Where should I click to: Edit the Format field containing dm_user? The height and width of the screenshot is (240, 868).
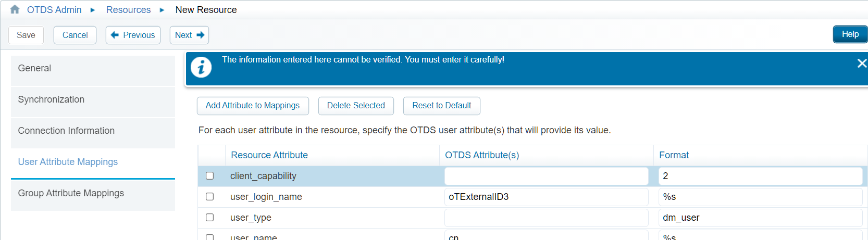[x=760, y=218]
